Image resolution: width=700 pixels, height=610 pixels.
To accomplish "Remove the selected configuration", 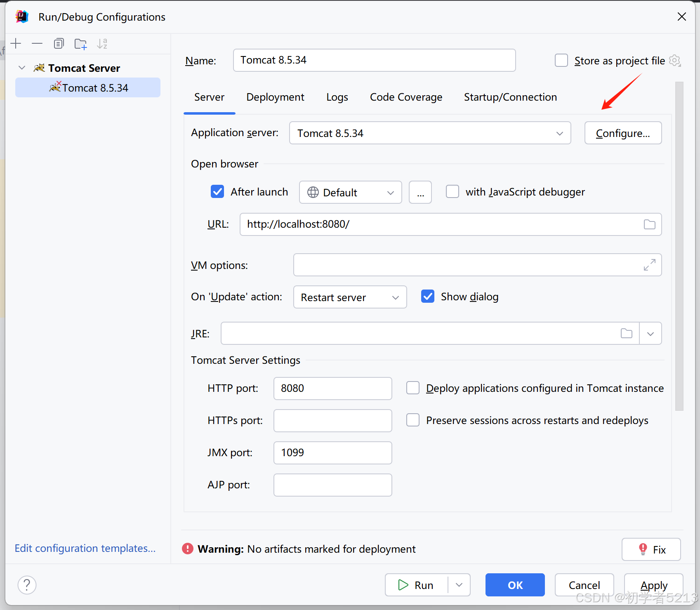I will pyautogui.click(x=37, y=43).
